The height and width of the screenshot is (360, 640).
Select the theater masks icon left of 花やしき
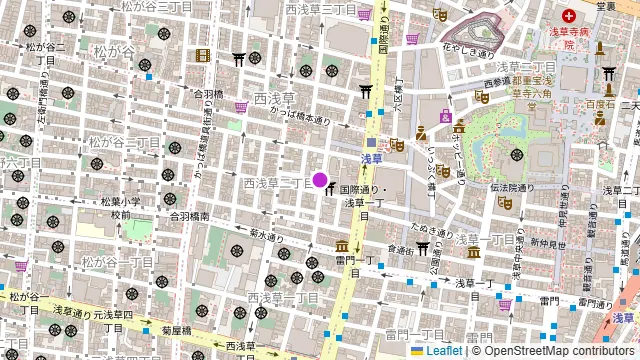point(440,15)
